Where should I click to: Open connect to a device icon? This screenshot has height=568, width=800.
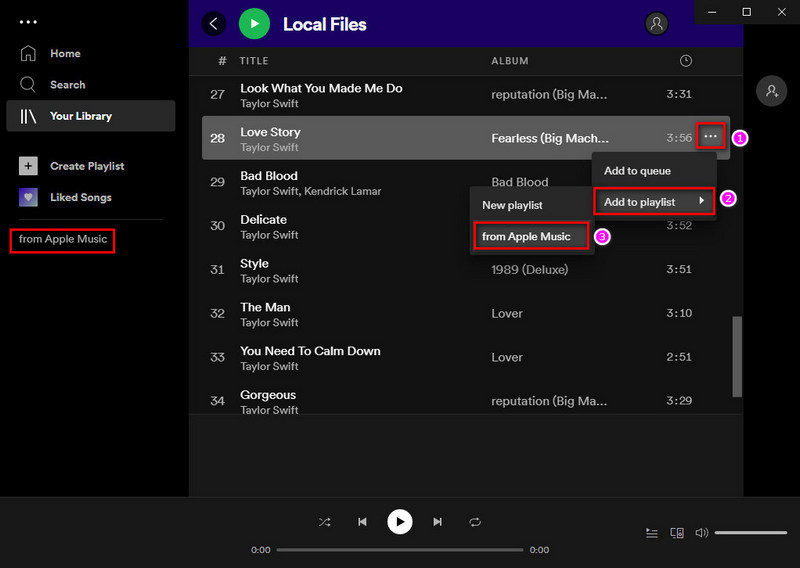[677, 533]
